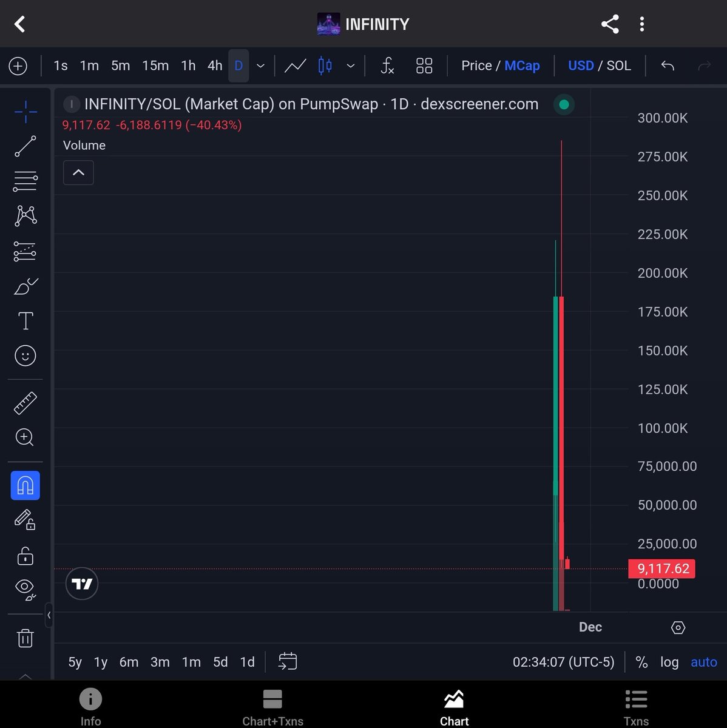727x728 pixels.
Task: Add a symbol with the plus circle icon
Action: (18, 66)
